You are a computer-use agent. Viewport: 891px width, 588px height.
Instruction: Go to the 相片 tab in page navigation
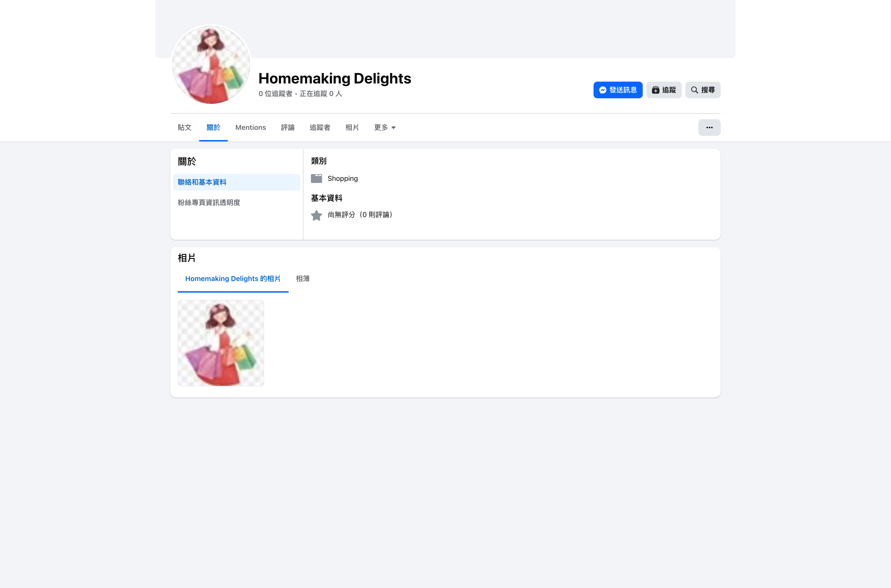(x=352, y=128)
